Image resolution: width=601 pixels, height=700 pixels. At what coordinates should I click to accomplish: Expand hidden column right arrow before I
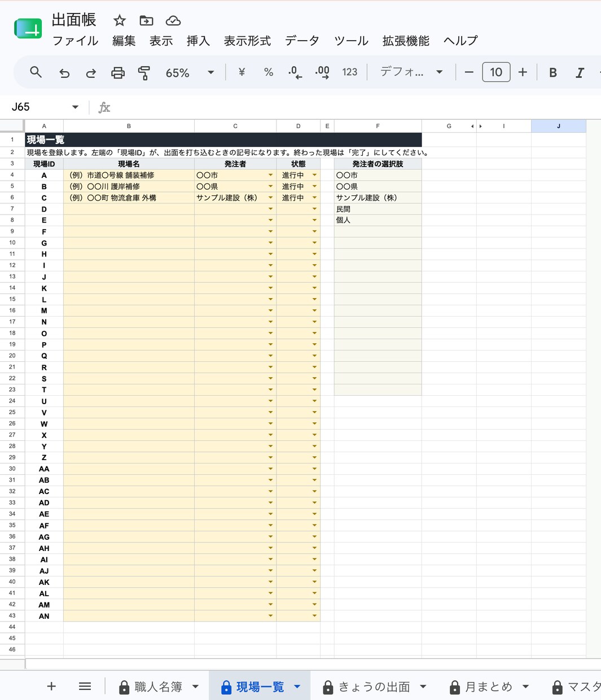click(480, 126)
